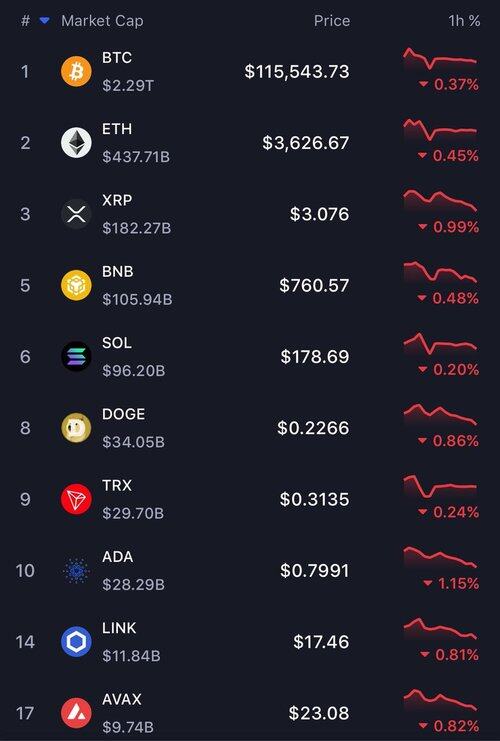The height and width of the screenshot is (741, 500).
Task: Open the Avalanche AVAX icon
Action: click(76, 713)
